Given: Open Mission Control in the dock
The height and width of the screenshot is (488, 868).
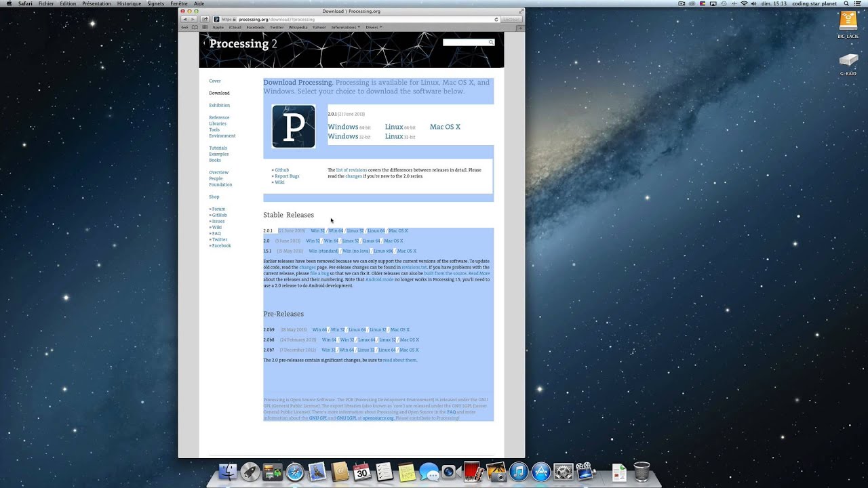Looking at the screenshot, I should (273, 472).
